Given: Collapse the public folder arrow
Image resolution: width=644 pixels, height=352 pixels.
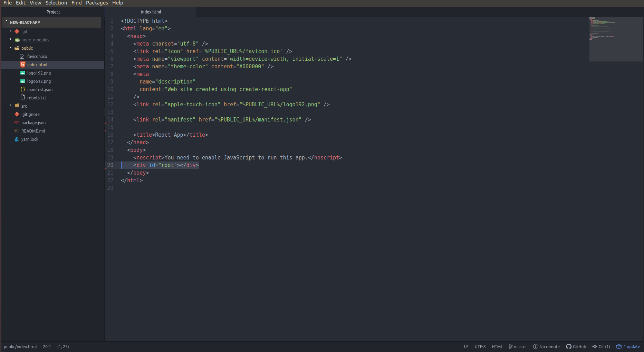Looking at the screenshot, I should tap(11, 48).
